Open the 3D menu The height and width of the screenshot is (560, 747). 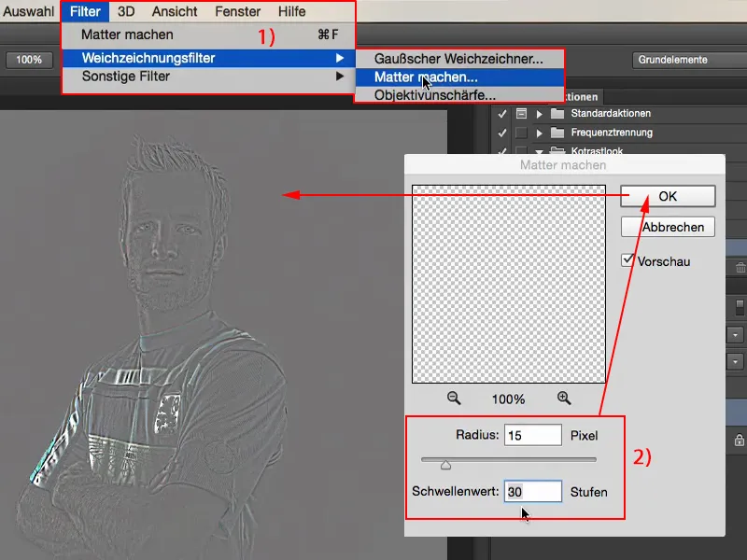(x=126, y=11)
